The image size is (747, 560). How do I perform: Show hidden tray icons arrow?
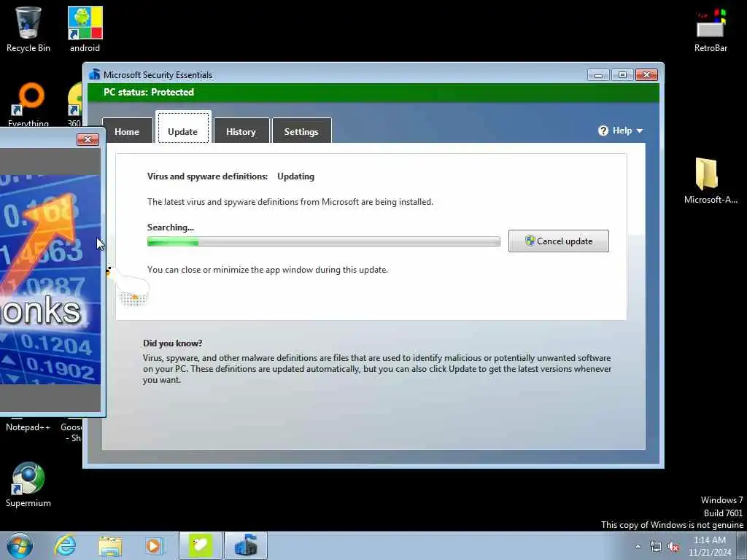[x=638, y=547]
